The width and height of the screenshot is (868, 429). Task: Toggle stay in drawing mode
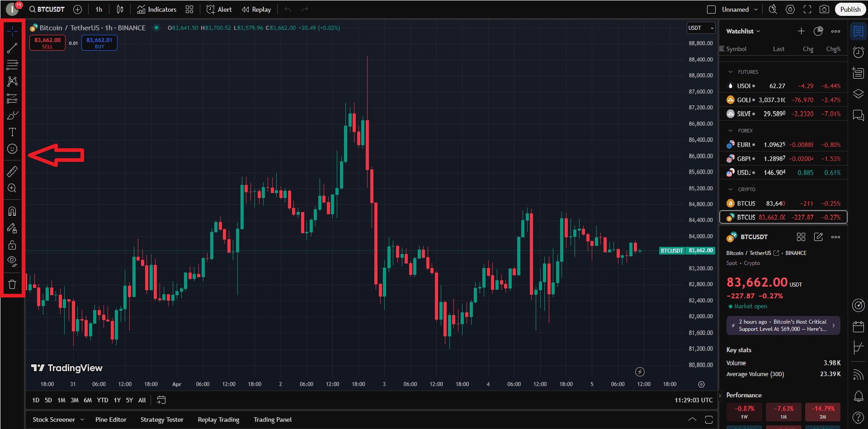pos(12,228)
